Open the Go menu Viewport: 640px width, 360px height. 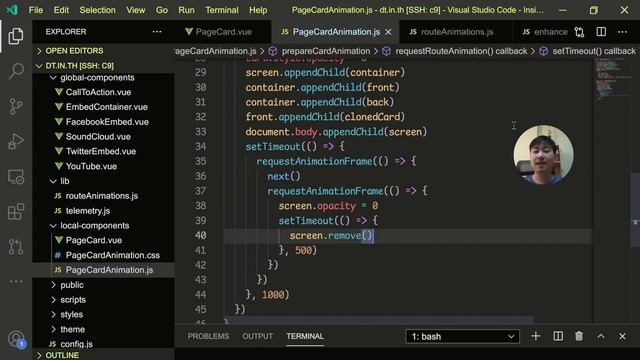(162, 10)
